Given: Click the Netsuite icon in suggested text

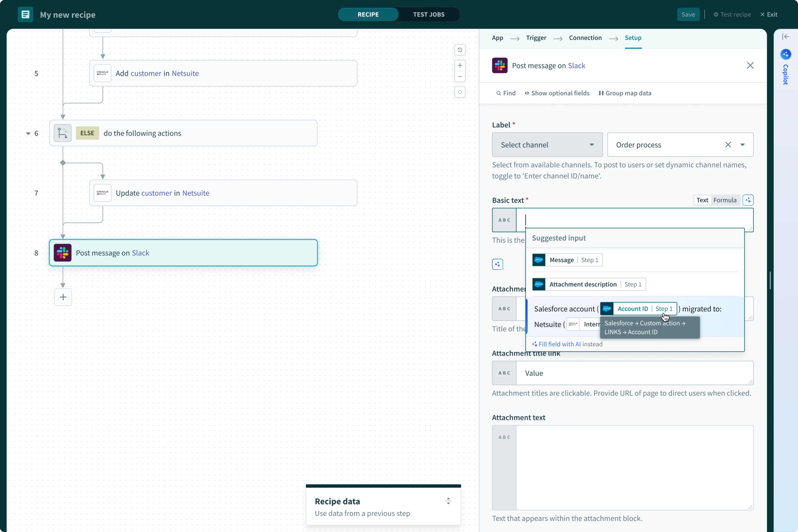Looking at the screenshot, I should point(573,324).
